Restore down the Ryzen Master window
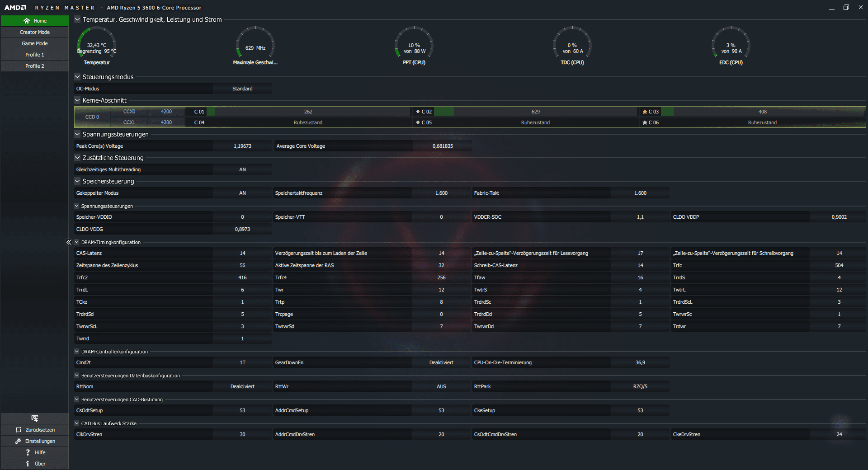The image size is (868, 470). [x=846, y=8]
